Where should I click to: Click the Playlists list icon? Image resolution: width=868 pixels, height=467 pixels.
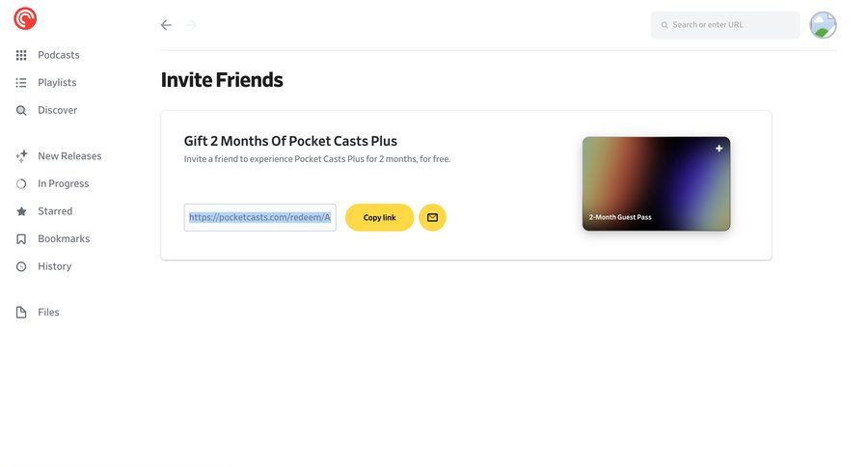pyautogui.click(x=21, y=83)
